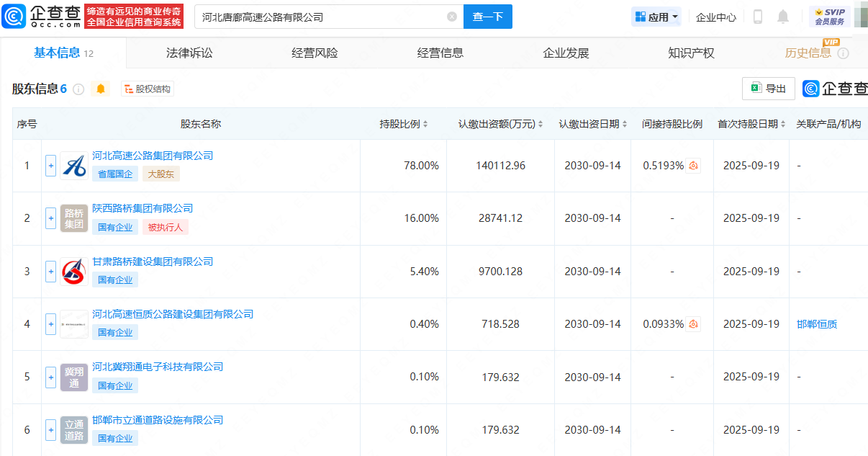868x456 pixels.
Task: Open 陕西路桥集团有限公司 link
Action: pos(143,208)
